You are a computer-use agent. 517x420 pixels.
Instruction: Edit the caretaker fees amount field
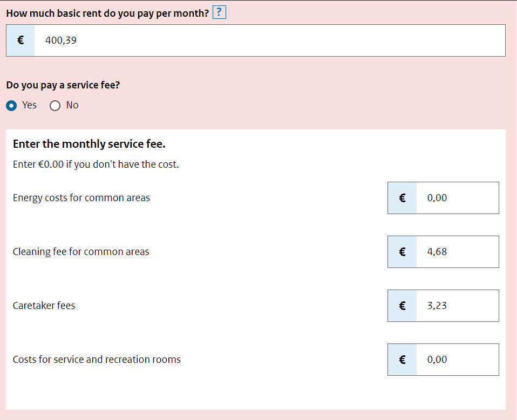click(x=457, y=306)
